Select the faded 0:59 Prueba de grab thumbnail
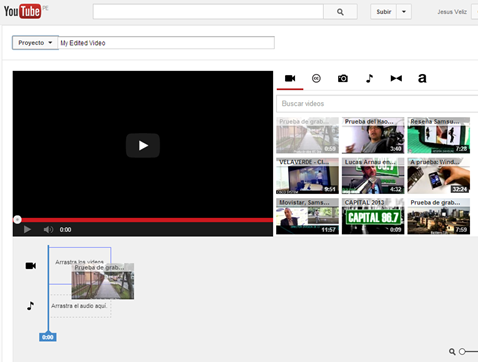This screenshot has height=362, width=478. [x=307, y=135]
